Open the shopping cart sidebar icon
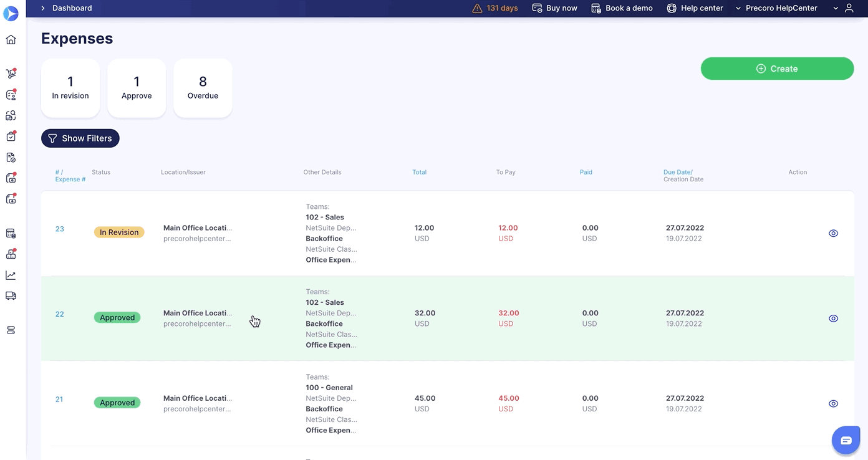The height and width of the screenshot is (460, 868). point(11,74)
